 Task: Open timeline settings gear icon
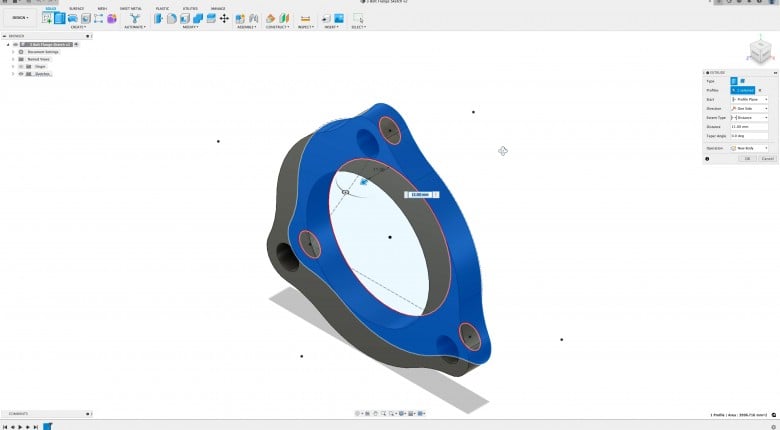(774, 427)
